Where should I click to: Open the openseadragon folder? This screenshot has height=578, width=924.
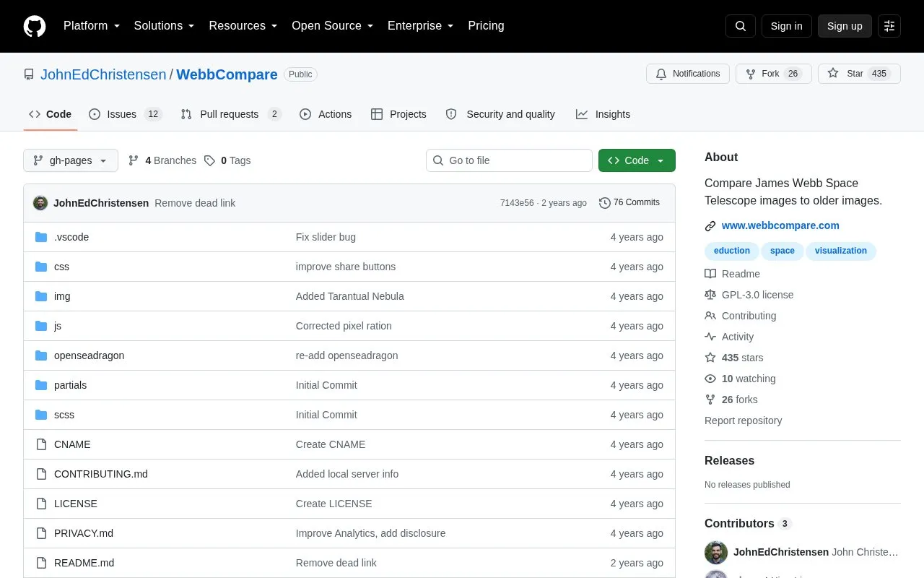tap(89, 355)
